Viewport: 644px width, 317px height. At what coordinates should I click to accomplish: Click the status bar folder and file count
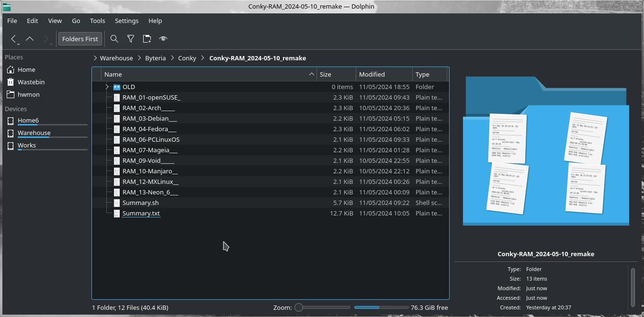[x=130, y=307]
